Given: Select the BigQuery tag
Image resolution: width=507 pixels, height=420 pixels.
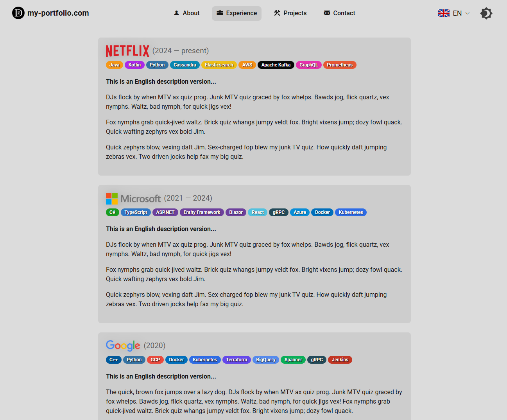Looking at the screenshot, I should pos(266,360).
